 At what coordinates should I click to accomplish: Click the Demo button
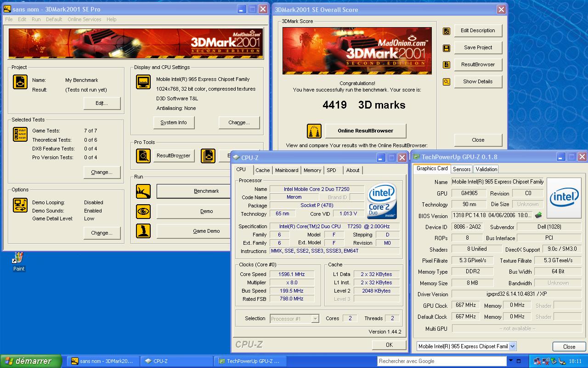(x=194, y=211)
